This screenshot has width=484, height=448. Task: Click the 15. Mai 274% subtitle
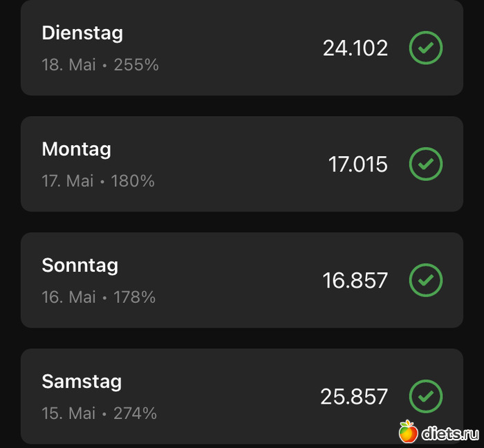(100, 413)
